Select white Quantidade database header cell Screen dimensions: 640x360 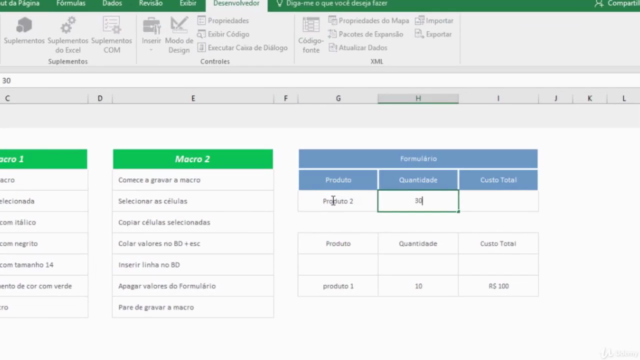pos(418,244)
